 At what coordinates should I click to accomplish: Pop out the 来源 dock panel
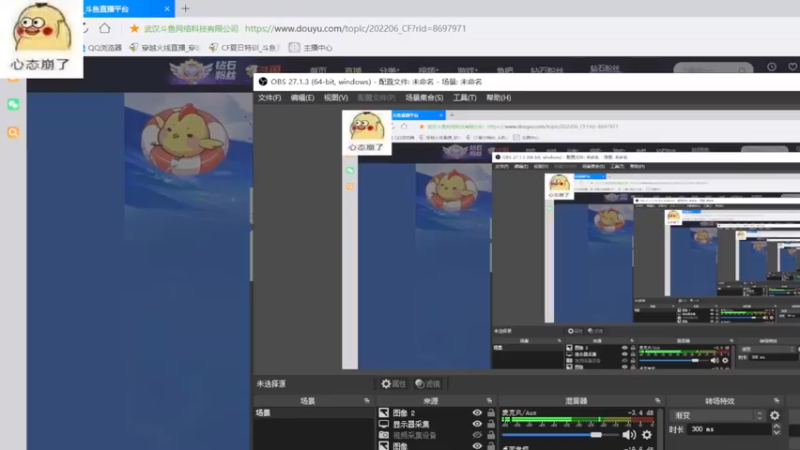click(489, 401)
